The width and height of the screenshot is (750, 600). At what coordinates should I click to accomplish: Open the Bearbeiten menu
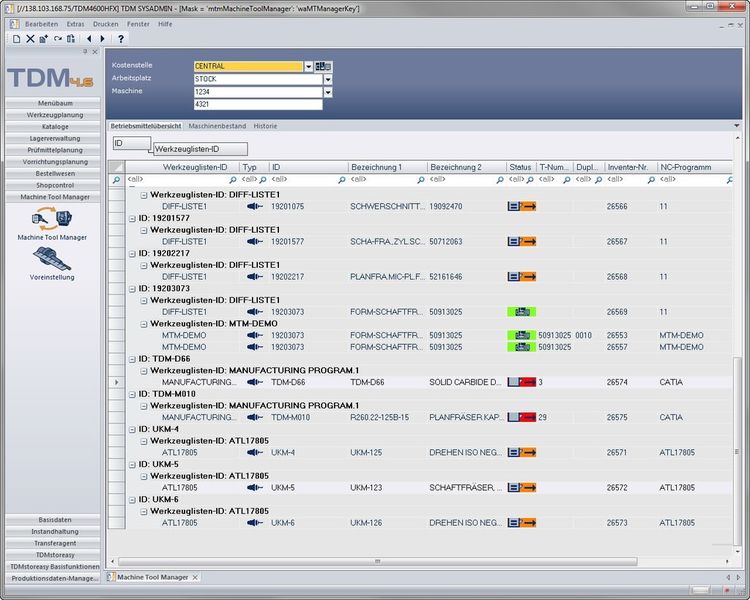click(42, 24)
